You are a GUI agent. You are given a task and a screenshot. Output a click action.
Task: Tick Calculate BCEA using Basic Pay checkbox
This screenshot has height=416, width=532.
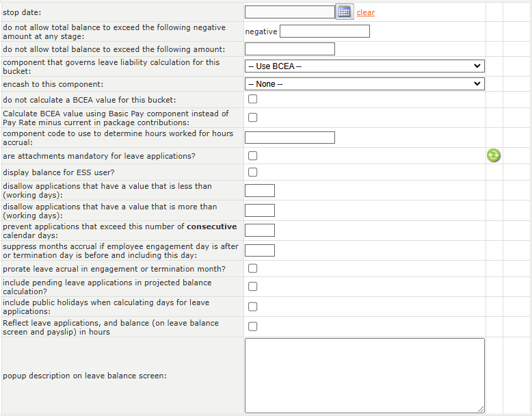253,118
